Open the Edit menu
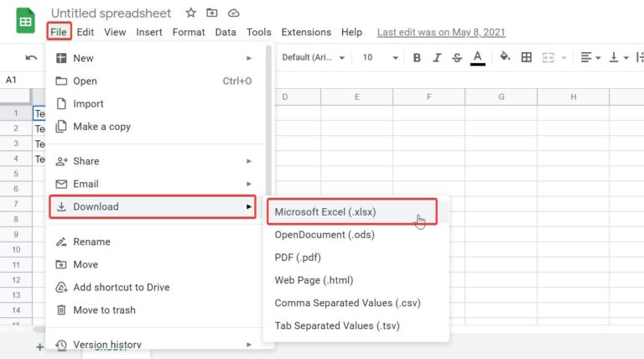Screen dimensions: 644x359 tap(85, 32)
